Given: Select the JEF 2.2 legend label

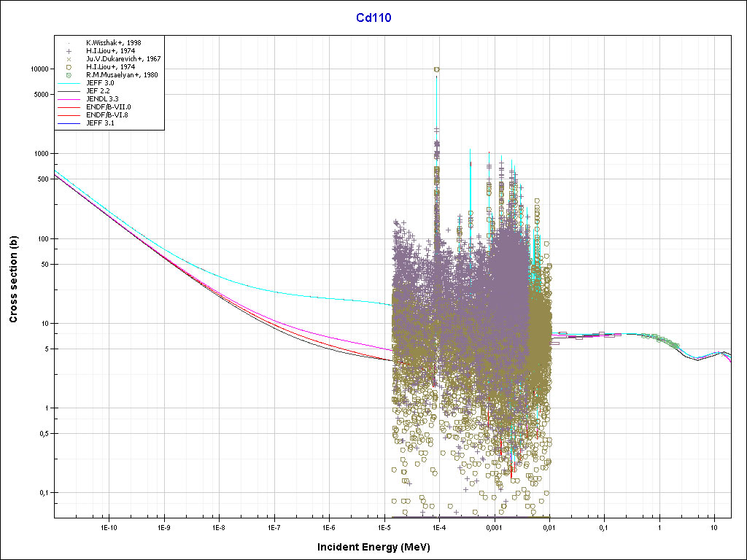Looking at the screenshot, I should point(97,91).
